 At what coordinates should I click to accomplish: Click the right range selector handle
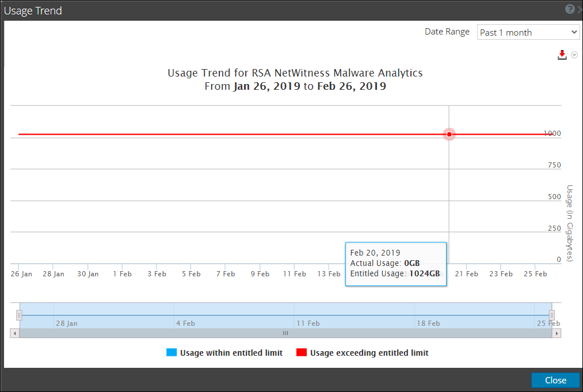click(x=552, y=315)
